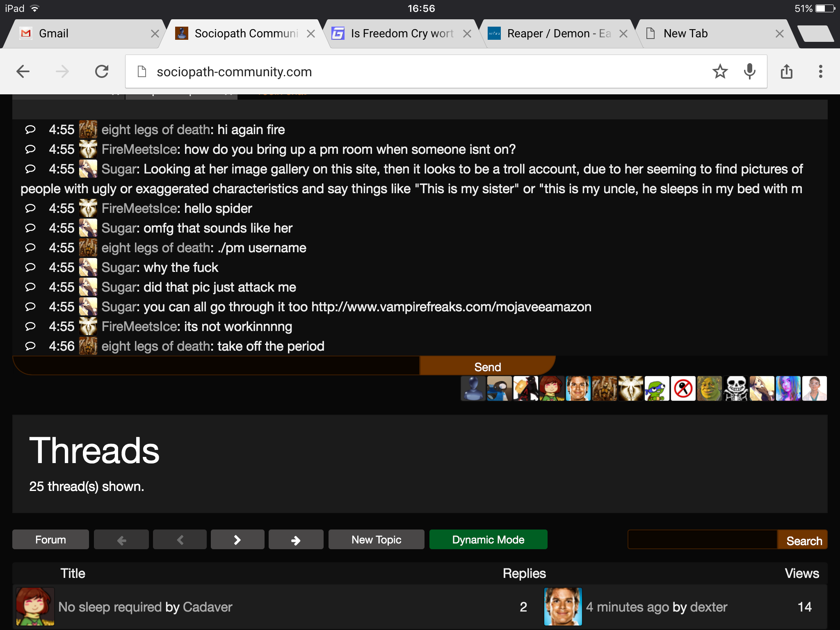Click the avatar on "omfg that sounds like her" message
This screenshot has height=630, width=840.
coord(88,228)
